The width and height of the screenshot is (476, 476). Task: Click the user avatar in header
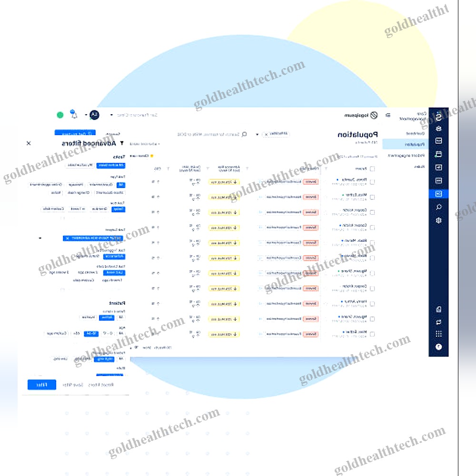[94, 115]
